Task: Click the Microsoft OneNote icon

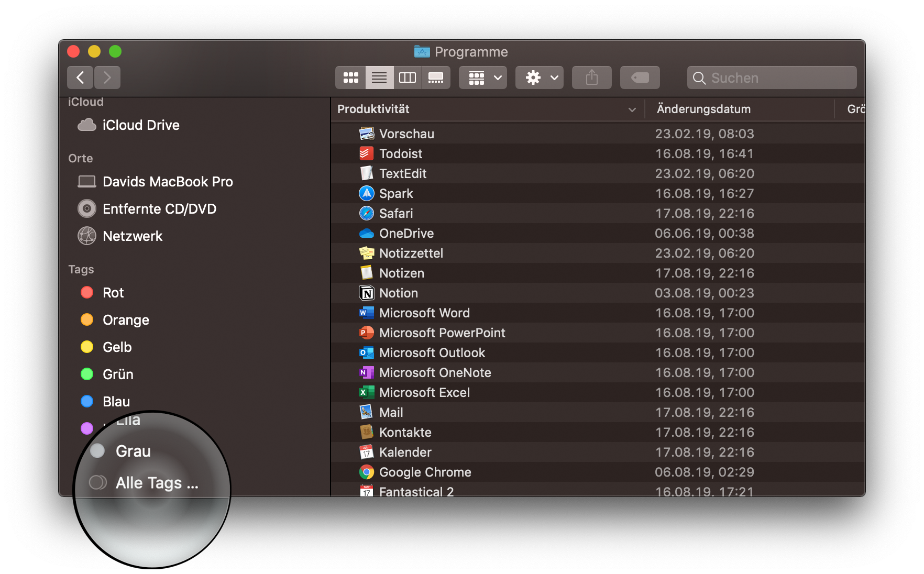Action: [x=367, y=372]
